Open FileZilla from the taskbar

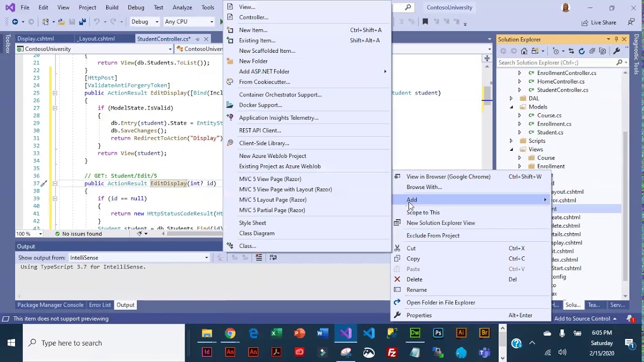coord(392,352)
